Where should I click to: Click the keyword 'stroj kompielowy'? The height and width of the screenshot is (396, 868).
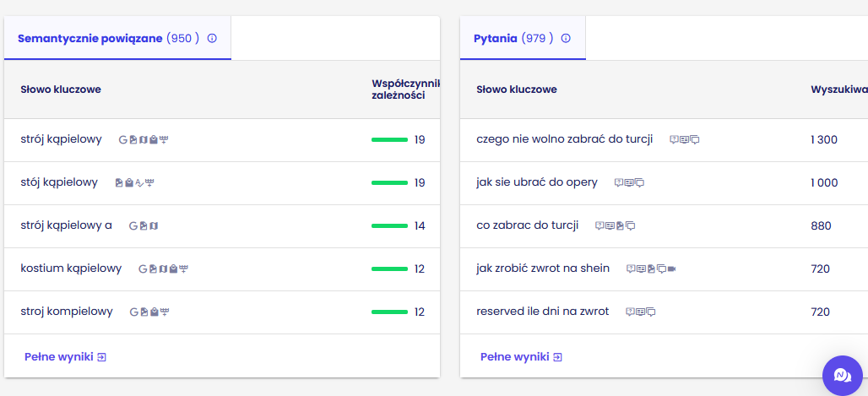click(67, 312)
